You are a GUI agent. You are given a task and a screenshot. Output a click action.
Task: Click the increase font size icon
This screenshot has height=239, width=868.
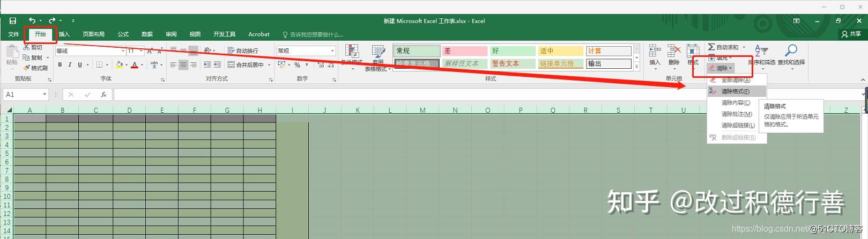point(150,51)
